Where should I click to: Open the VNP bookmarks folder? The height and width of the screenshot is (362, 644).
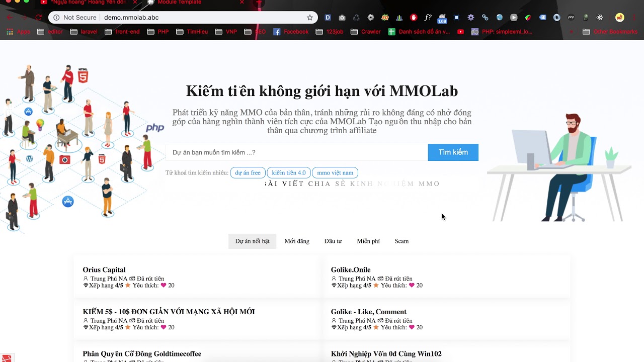click(x=226, y=32)
